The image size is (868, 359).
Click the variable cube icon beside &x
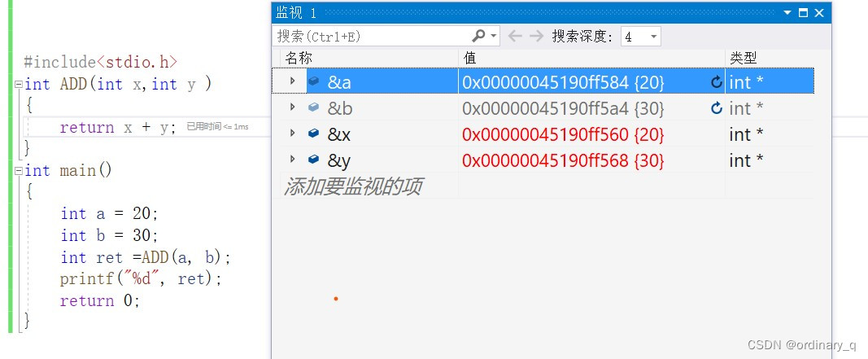tap(313, 134)
